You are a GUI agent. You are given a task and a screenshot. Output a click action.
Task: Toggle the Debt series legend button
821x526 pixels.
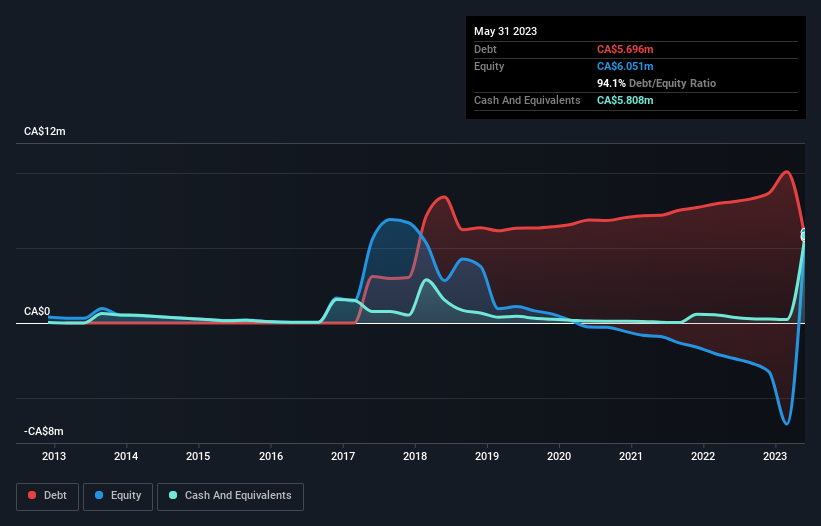click(48, 496)
